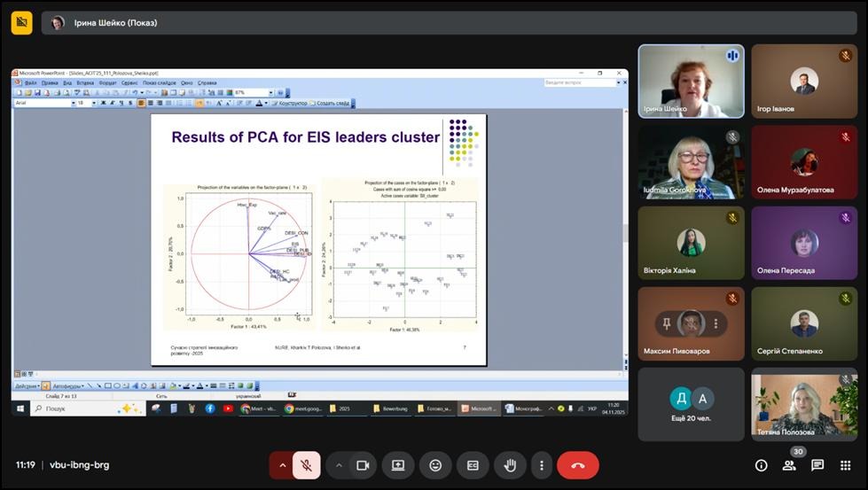This screenshot has height=490, width=868.
Task: Leave the call with red hang-up button
Action: 578,465
